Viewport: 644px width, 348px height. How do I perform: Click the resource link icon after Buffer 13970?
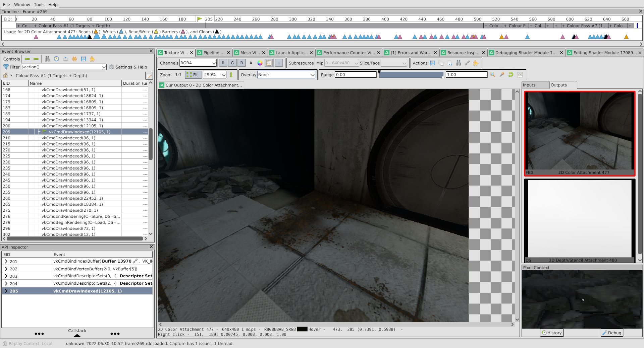(x=135, y=261)
